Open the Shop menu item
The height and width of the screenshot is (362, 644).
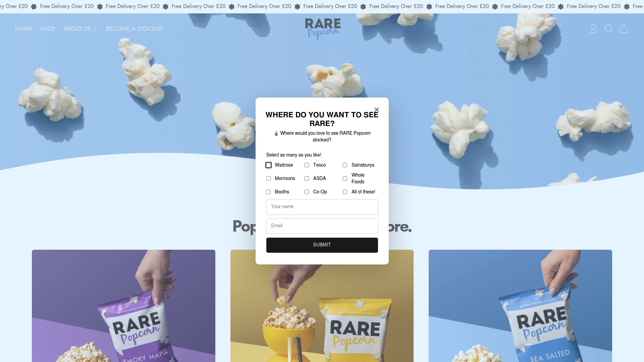(x=48, y=29)
